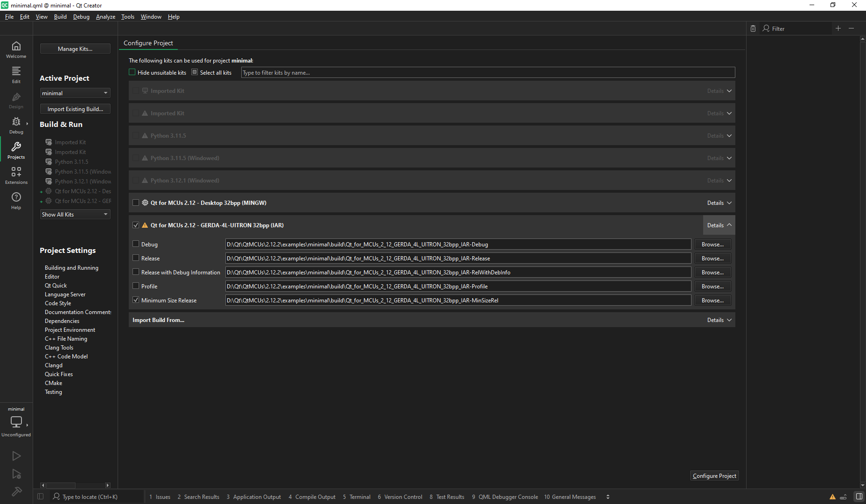
Task: Open the Active Project minimal dropdown
Action: tap(75, 93)
